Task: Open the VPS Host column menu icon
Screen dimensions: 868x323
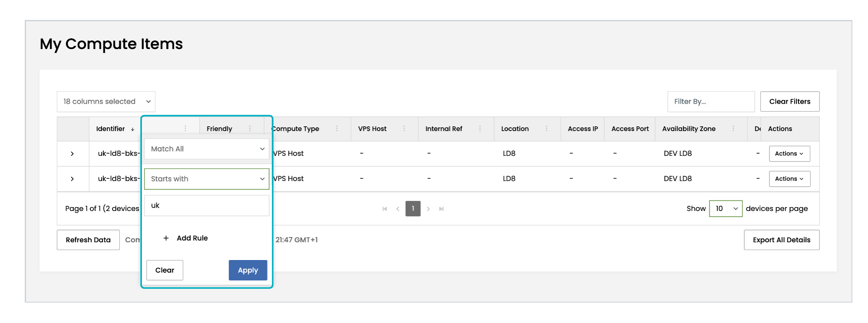Action: [404, 129]
